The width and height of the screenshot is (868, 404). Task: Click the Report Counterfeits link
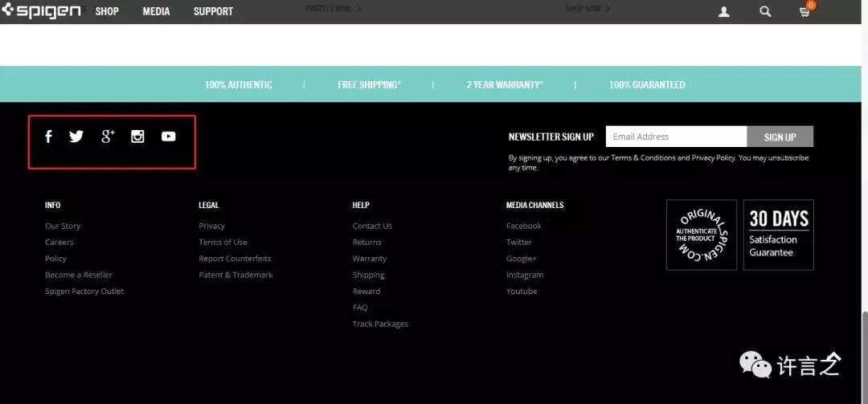[x=235, y=259]
